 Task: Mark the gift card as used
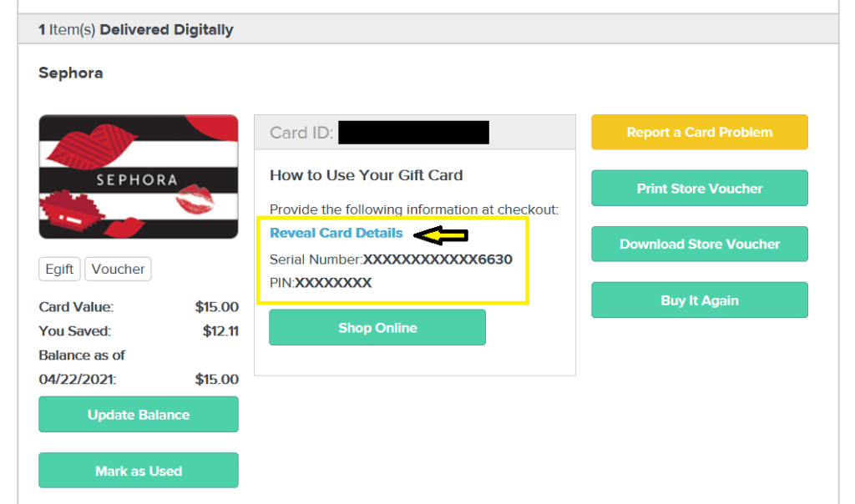point(139,471)
